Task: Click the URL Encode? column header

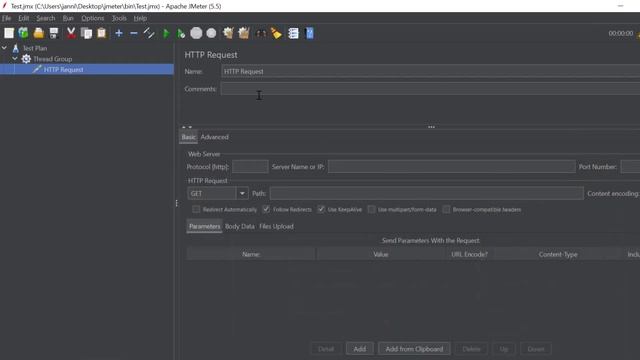Action: 469,254
